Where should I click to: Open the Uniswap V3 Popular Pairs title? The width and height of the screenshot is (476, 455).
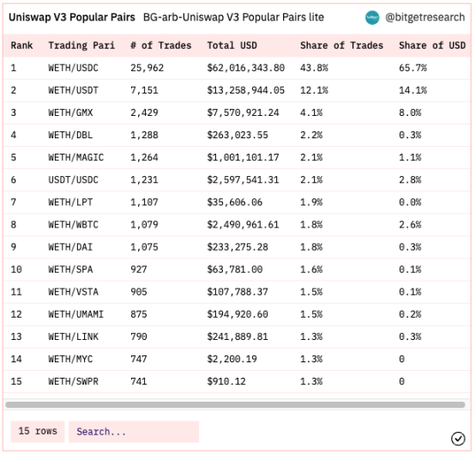point(72,17)
